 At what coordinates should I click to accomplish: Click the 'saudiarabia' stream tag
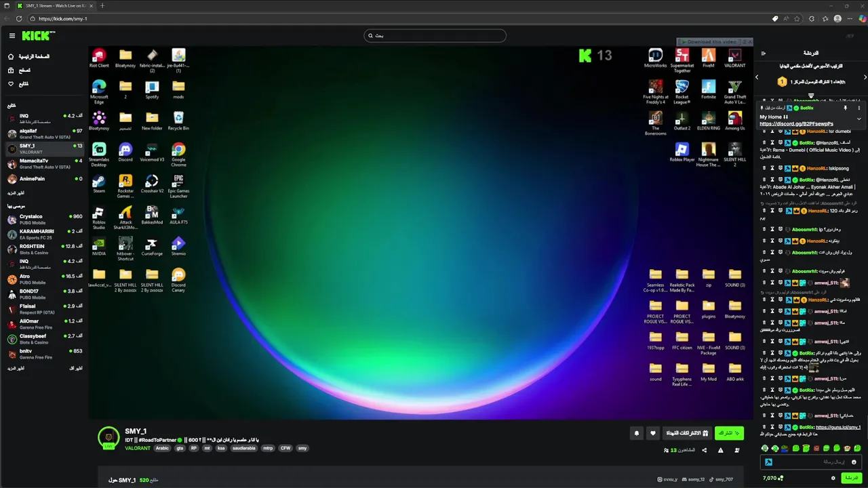[245, 448]
